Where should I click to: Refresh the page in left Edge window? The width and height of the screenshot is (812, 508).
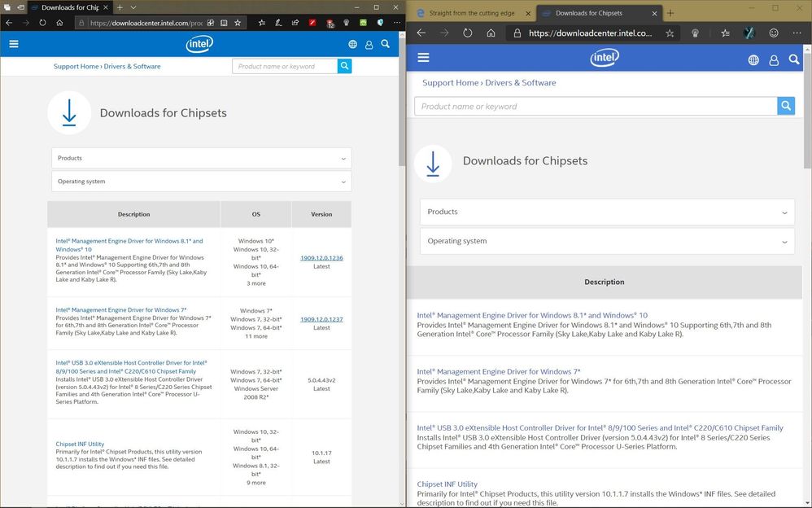pos(42,23)
